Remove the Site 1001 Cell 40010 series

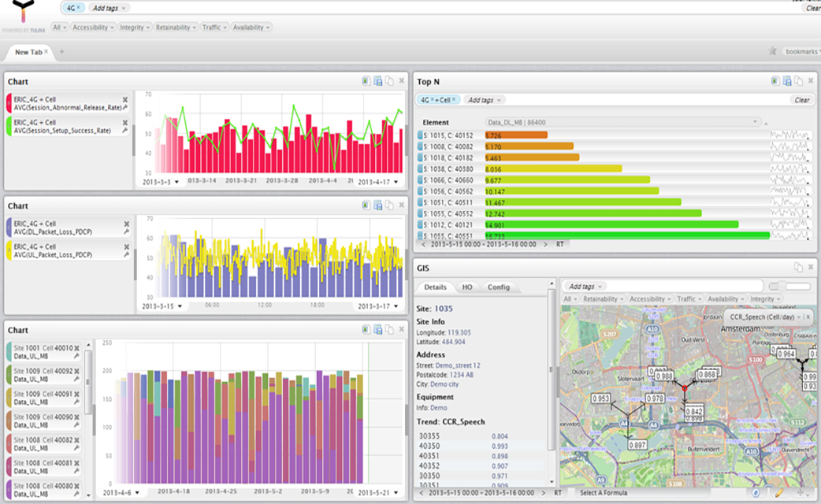77,348
